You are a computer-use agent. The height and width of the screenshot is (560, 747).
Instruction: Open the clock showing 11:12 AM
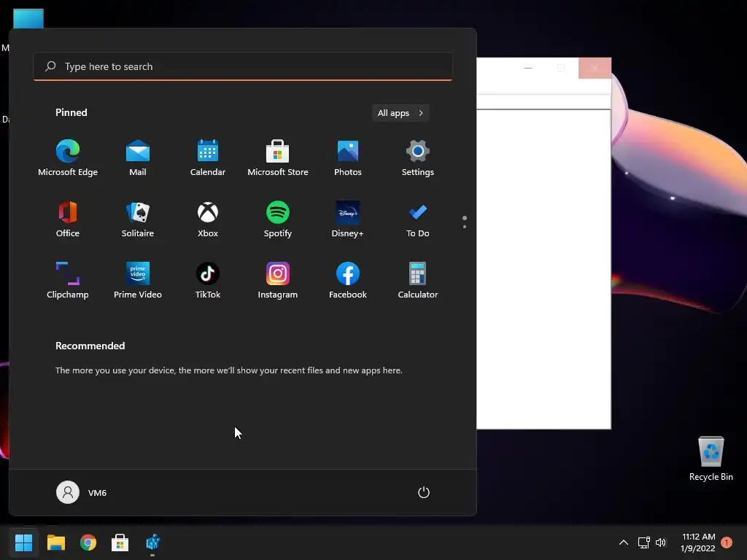(698, 542)
